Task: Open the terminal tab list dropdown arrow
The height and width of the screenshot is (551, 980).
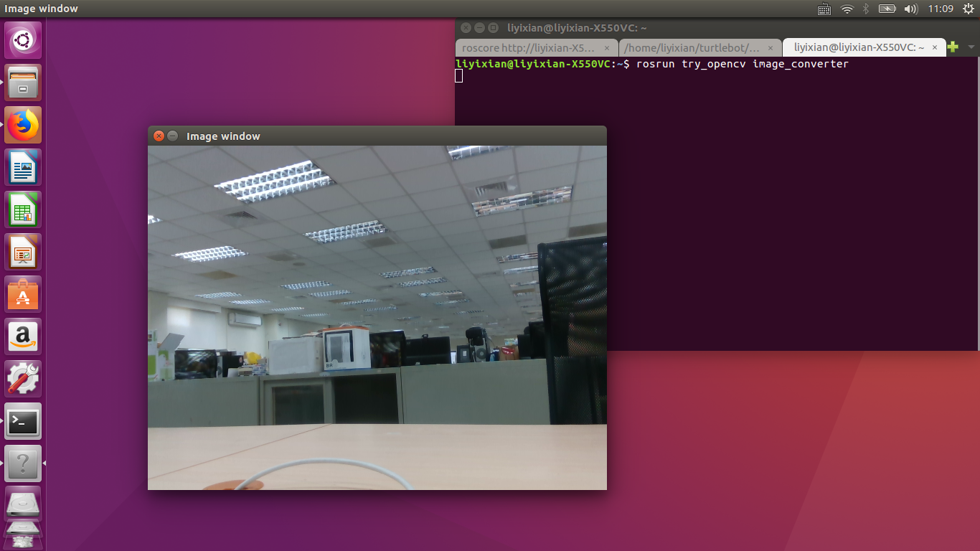Action: point(971,47)
